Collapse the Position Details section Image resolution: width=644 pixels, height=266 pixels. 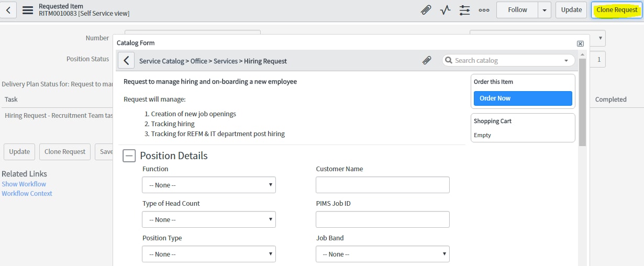coord(129,156)
